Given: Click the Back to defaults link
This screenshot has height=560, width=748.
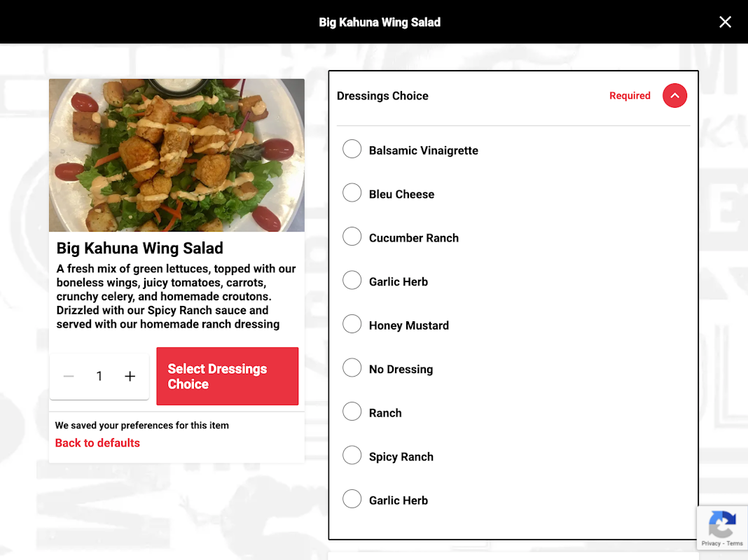Looking at the screenshot, I should 97,443.
